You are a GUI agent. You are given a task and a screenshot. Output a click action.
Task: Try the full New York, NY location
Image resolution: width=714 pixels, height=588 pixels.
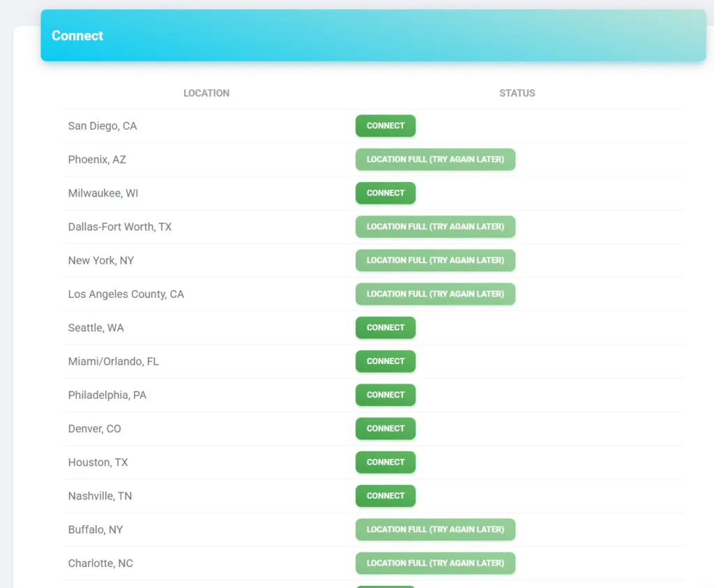click(435, 260)
